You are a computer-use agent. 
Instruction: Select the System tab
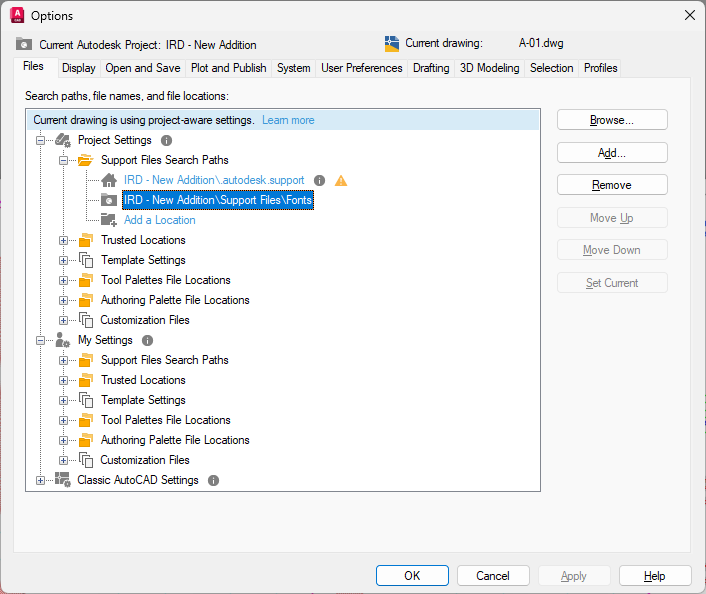coord(294,68)
